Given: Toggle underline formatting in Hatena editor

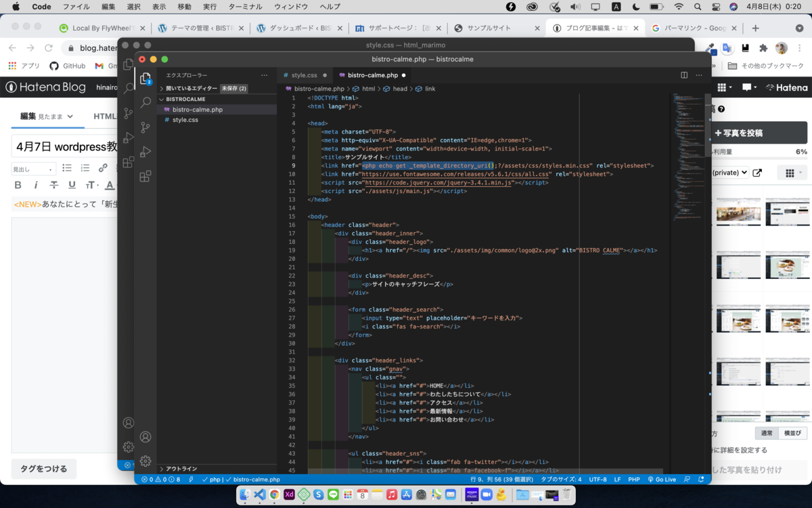Looking at the screenshot, I should 72,186.
